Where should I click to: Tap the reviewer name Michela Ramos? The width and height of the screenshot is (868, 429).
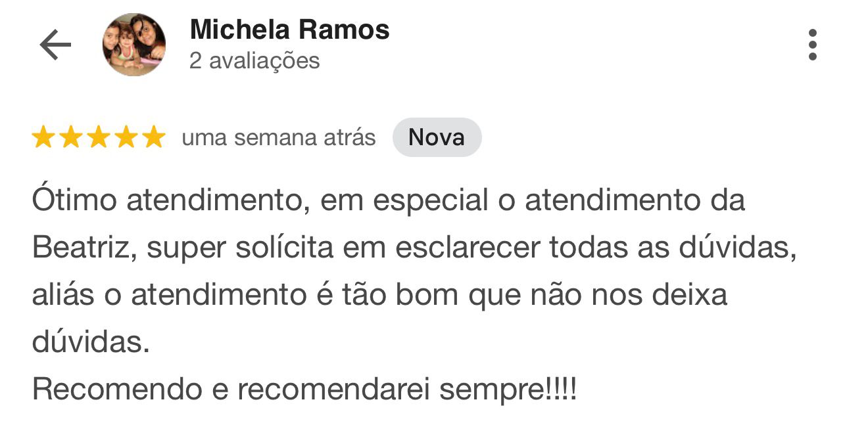(x=289, y=30)
